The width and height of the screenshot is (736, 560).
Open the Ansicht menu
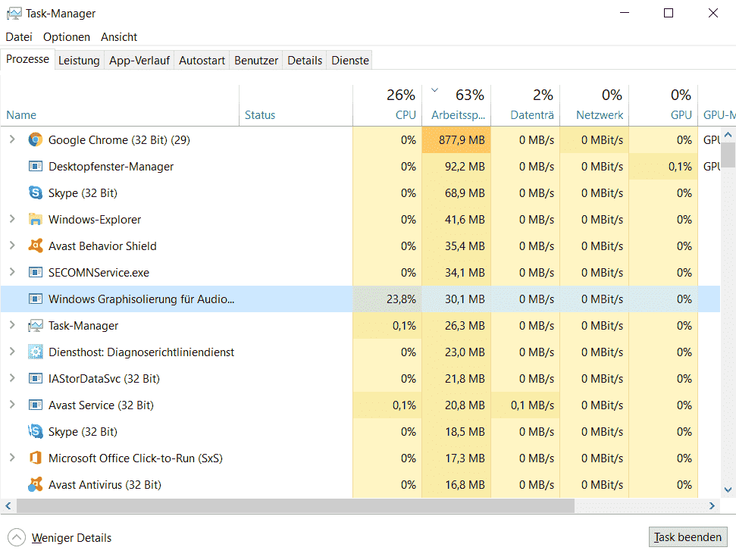[119, 37]
